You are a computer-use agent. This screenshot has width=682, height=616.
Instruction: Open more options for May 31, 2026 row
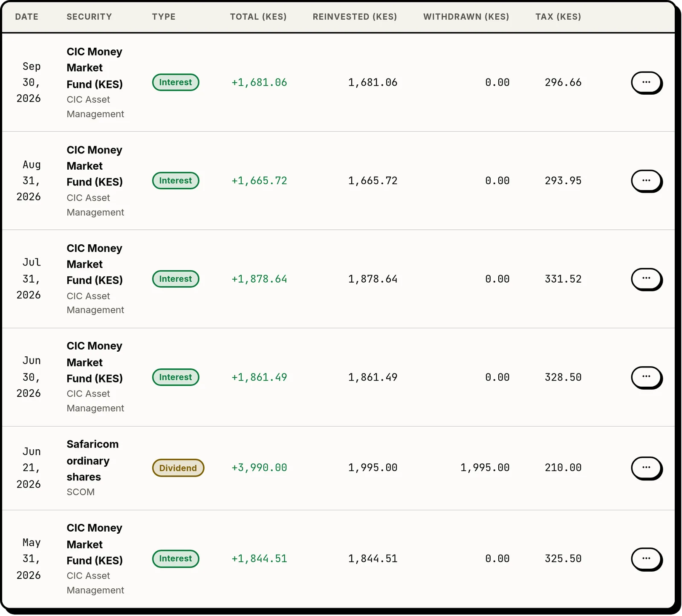(x=646, y=558)
